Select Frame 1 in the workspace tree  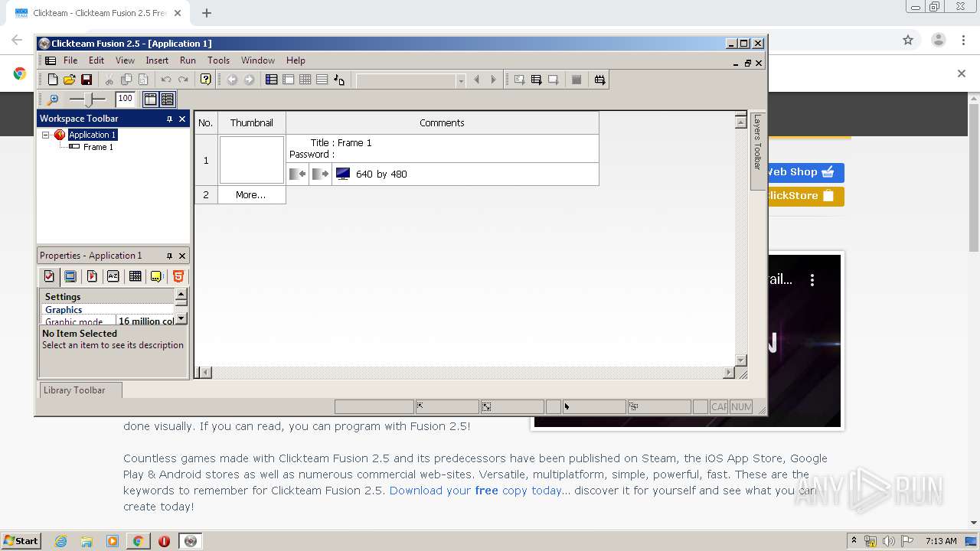click(x=98, y=147)
